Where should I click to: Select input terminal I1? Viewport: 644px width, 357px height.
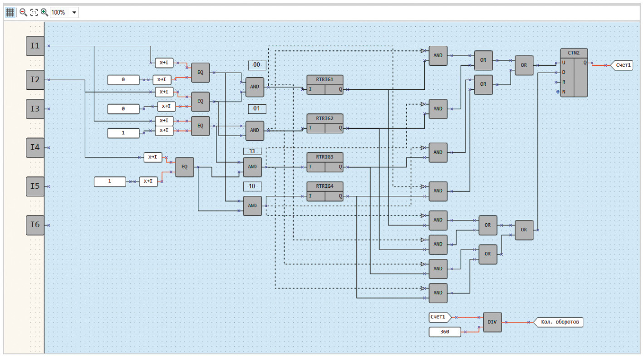pos(35,46)
